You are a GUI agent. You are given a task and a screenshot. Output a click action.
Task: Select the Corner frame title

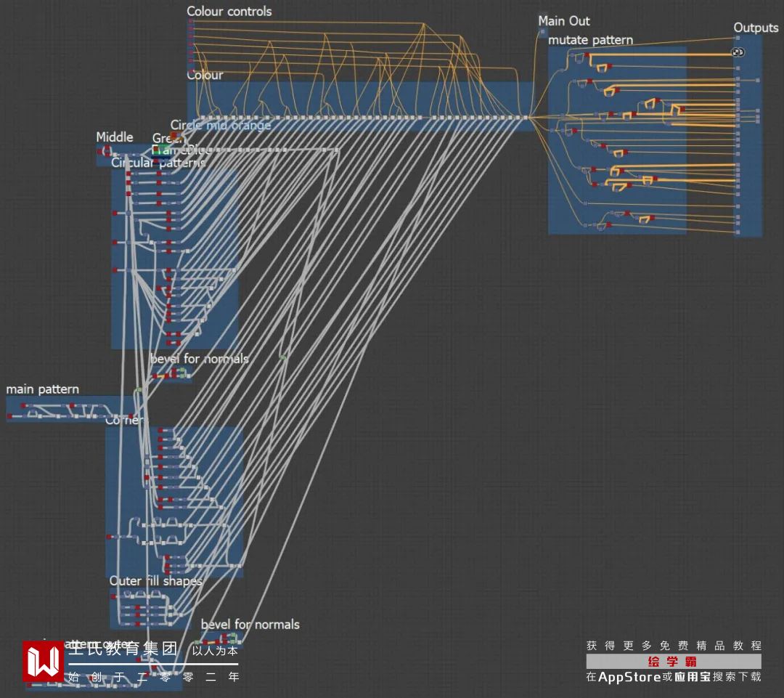(125, 421)
